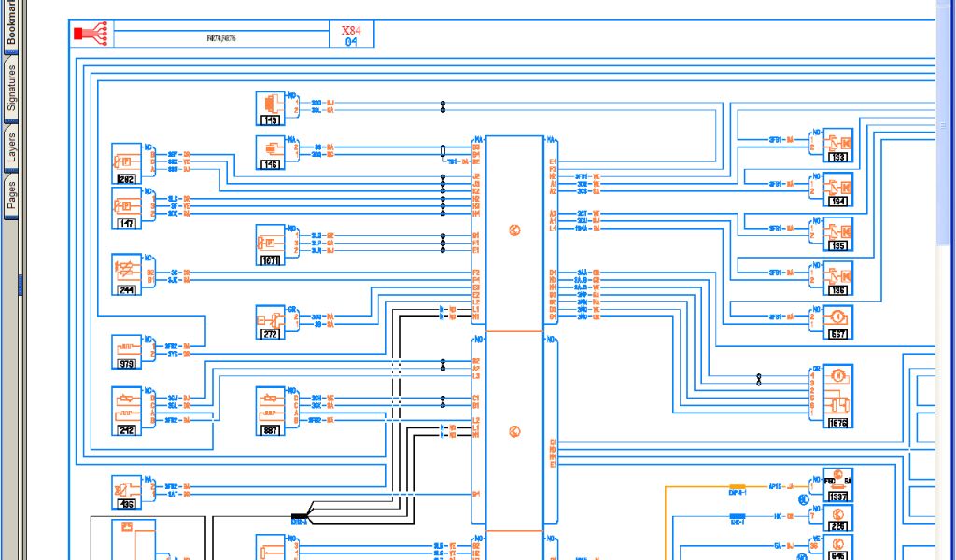Open the Layers side panel tab
Image resolution: width=956 pixels, height=560 pixels.
point(11,148)
